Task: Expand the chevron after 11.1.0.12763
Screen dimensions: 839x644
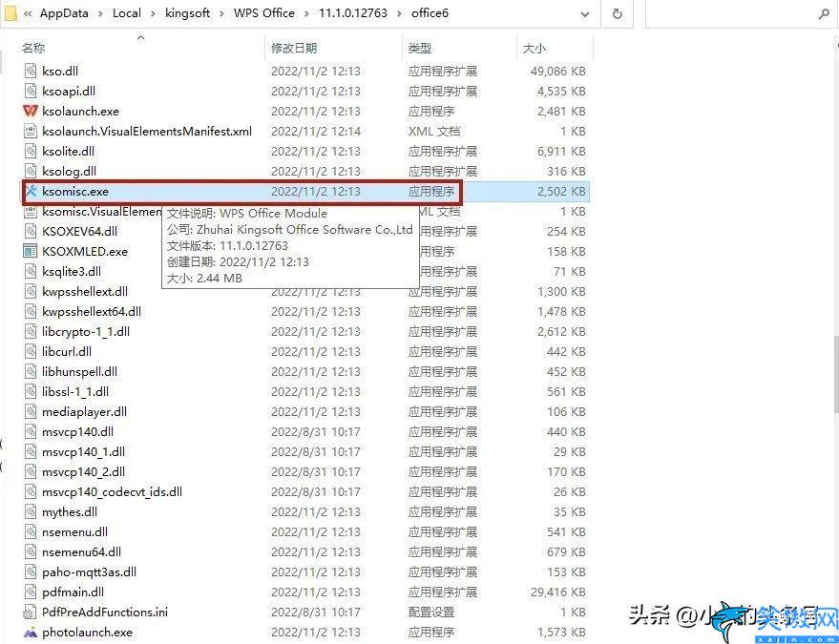Action: tap(399, 14)
